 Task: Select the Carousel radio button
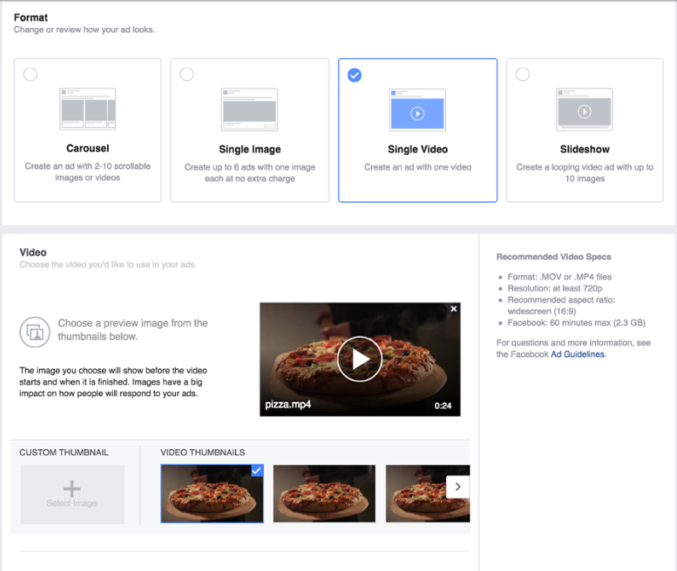click(x=30, y=74)
